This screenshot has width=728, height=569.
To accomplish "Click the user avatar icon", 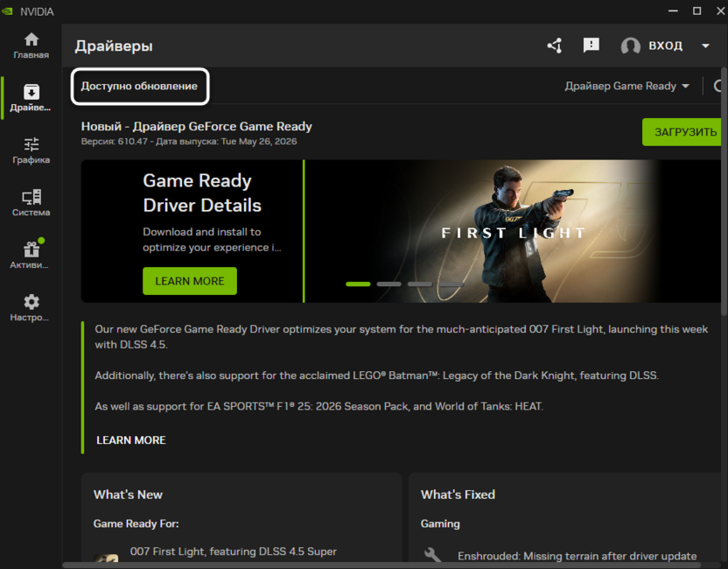I will pyautogui.click(x=631, y=46).
